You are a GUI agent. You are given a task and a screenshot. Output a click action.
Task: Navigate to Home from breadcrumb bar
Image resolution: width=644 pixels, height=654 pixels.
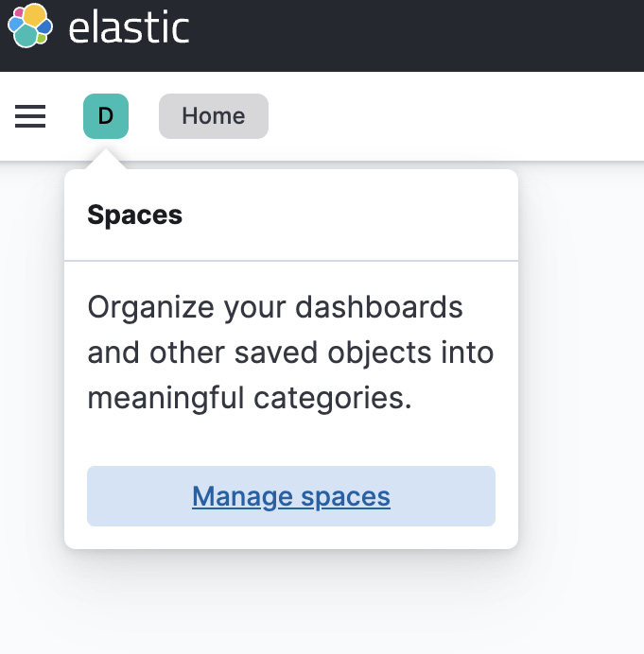point(214,116)
